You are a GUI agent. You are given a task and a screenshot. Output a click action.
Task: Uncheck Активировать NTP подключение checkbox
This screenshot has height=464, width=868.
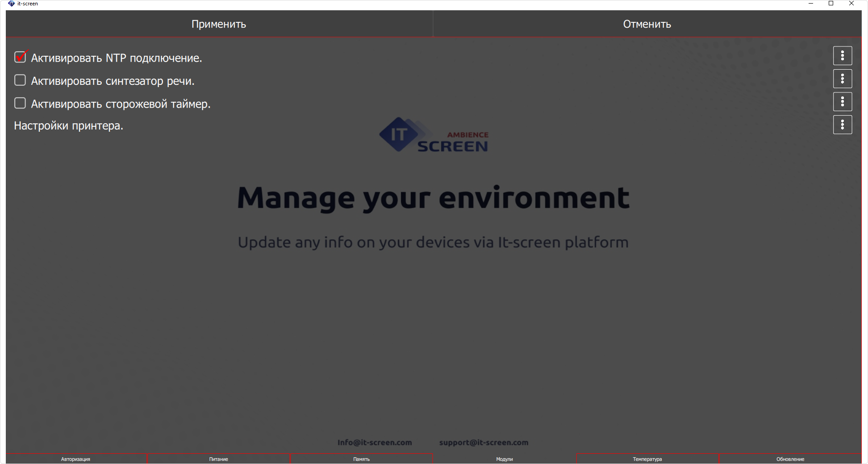(20, 57)
